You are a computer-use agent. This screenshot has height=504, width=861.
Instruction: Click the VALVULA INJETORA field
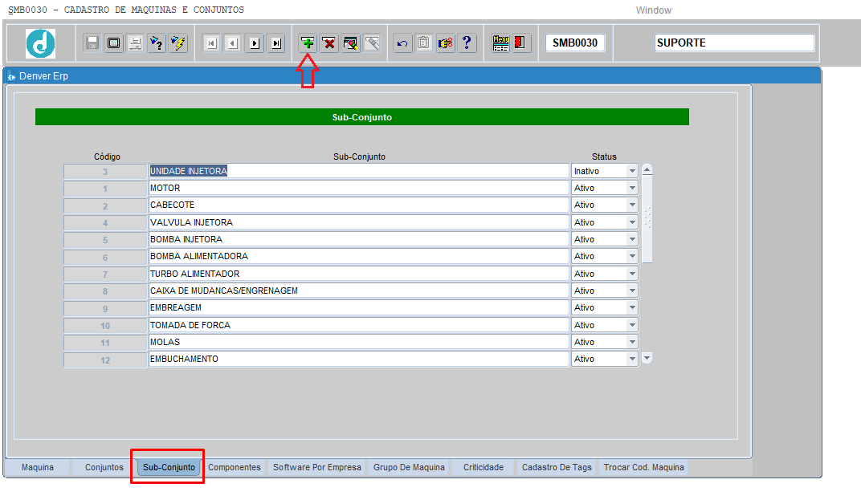point(358,222)
